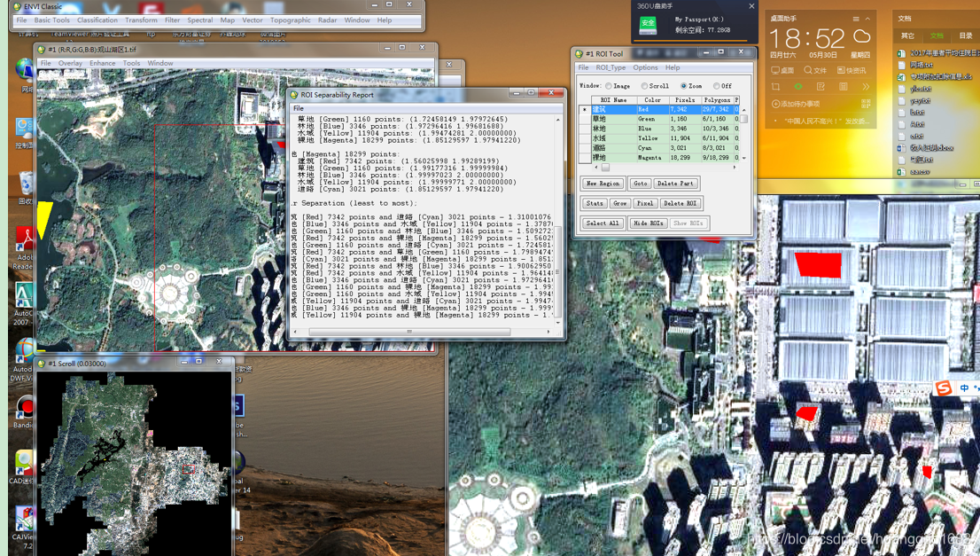This screenshot has width=980, height=556.
Task: Open the aa.csv file icon
Action: click(x=901, y=172)
